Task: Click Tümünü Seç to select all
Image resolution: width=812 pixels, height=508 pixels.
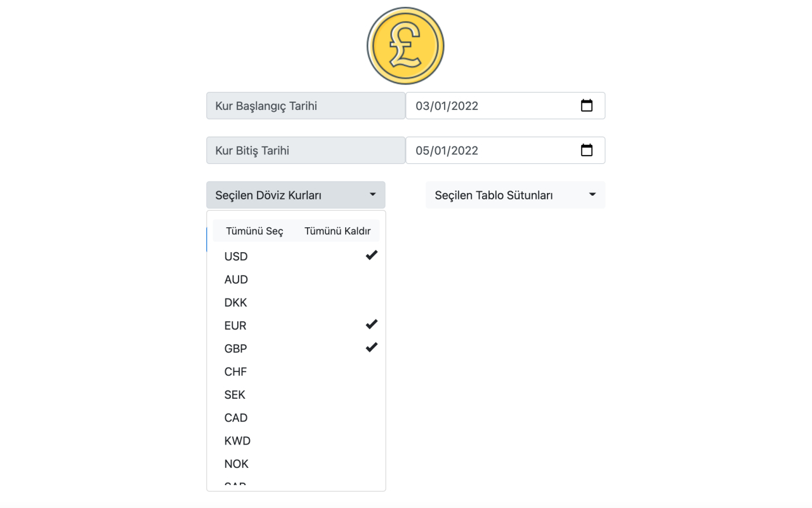Action: [254, 231]
